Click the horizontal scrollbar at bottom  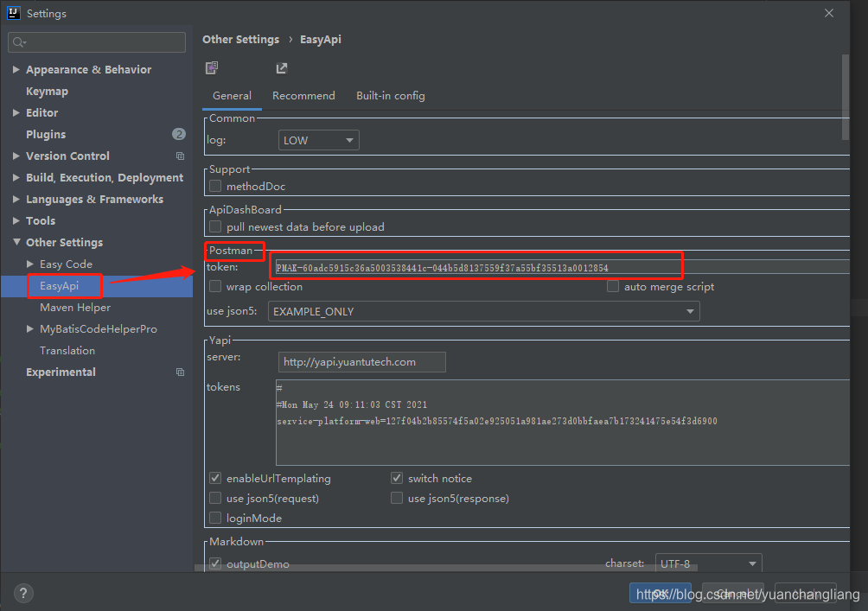pyautogui.click(x=446, y=568)
